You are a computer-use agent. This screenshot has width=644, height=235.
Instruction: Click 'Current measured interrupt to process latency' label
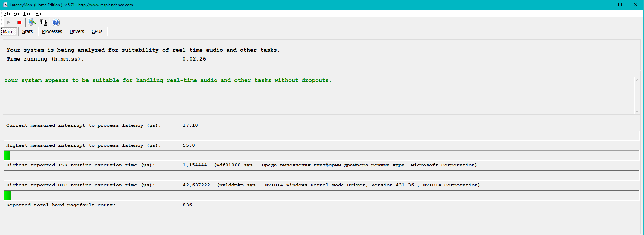point(84,125)
